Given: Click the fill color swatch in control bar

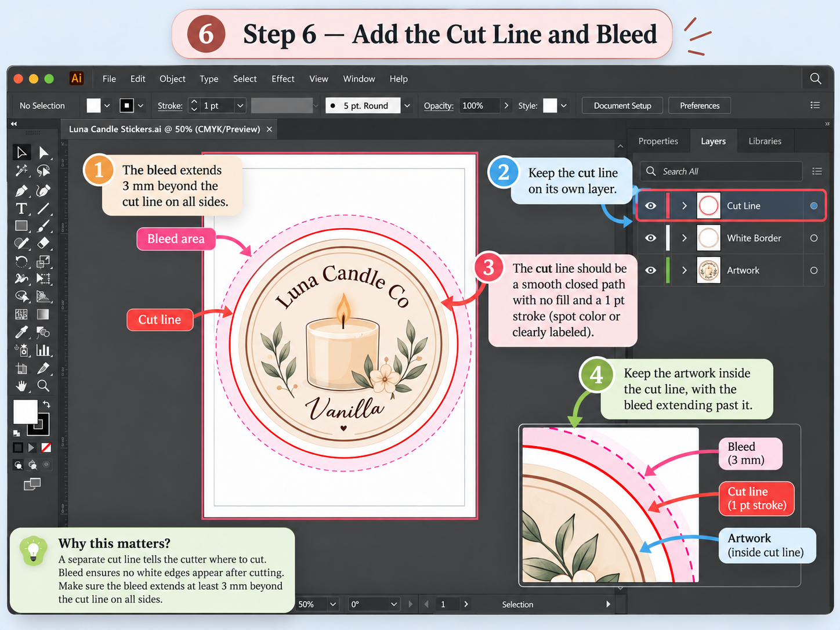Looking at the screenshot, I should coord(93,106).
